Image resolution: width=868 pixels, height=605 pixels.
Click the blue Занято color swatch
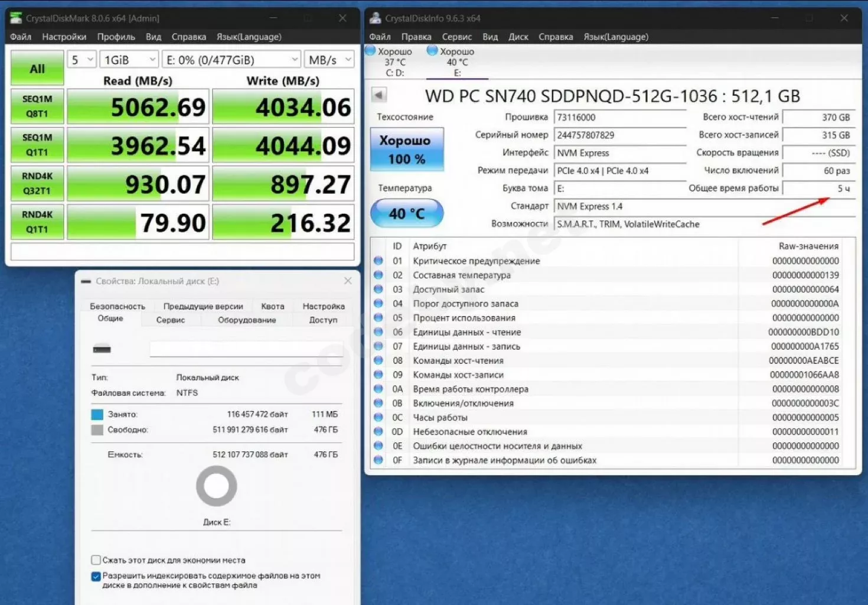pyautogui.click(x=97, y=414)
